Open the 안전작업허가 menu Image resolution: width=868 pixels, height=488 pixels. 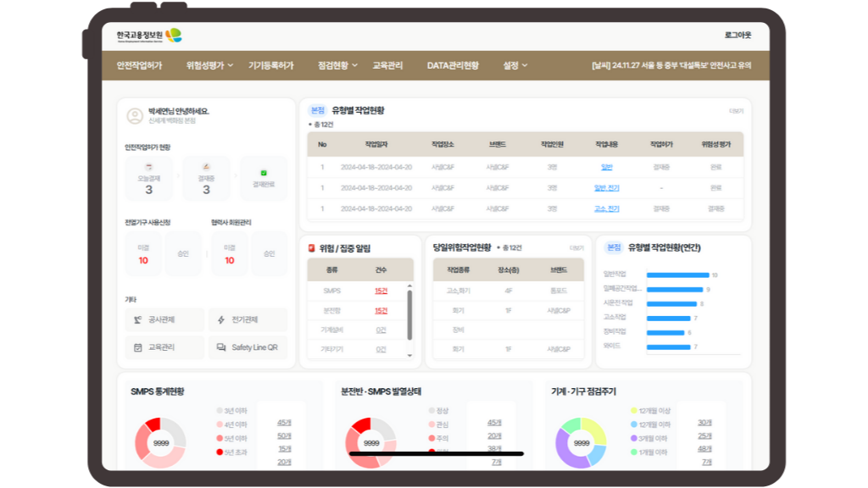[139, 65]
